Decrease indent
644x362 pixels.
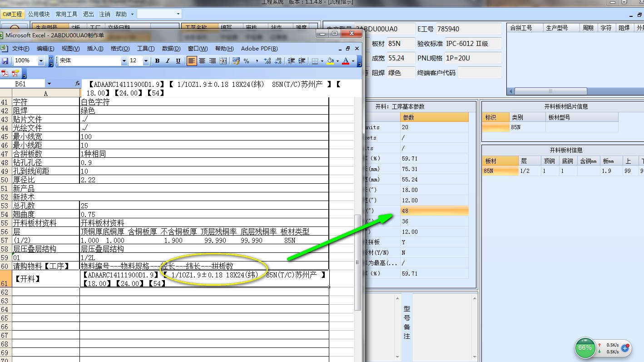[291, 61]
